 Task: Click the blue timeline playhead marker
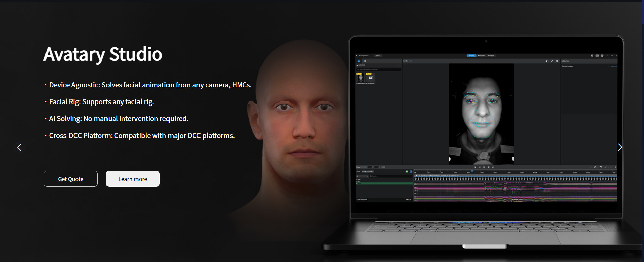(x=472, y=171)
